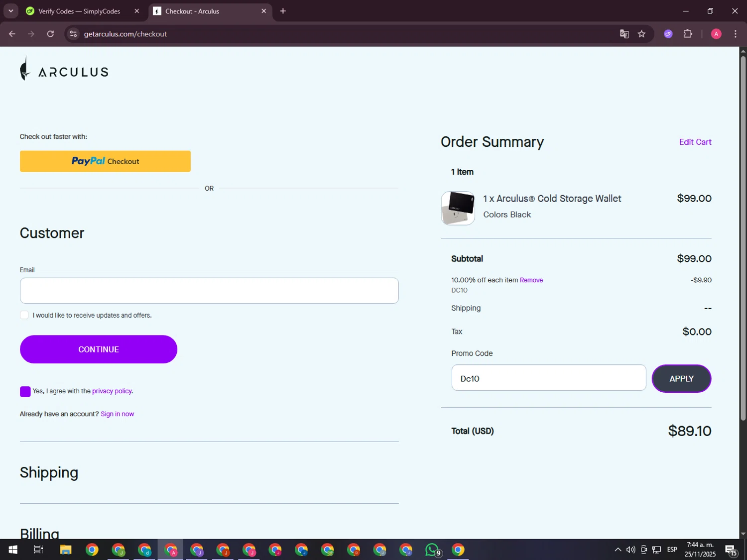Open the tab search dropdown arrow

[x=10, y=11]
